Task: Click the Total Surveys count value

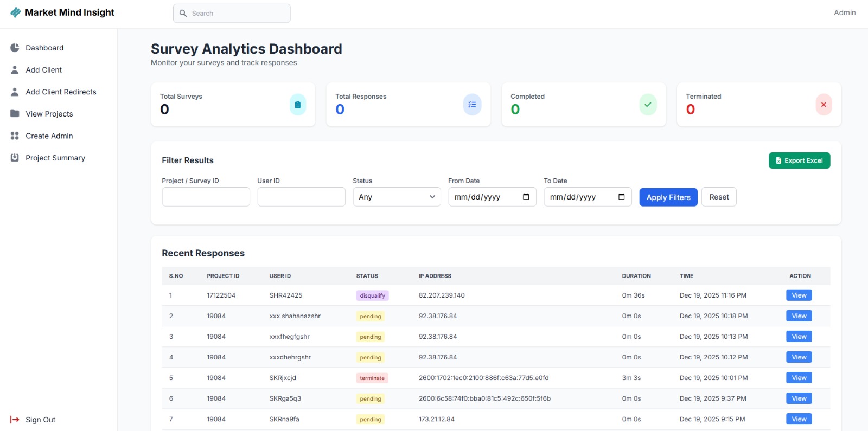Action: pyautogui.click(x=164, y=110)
